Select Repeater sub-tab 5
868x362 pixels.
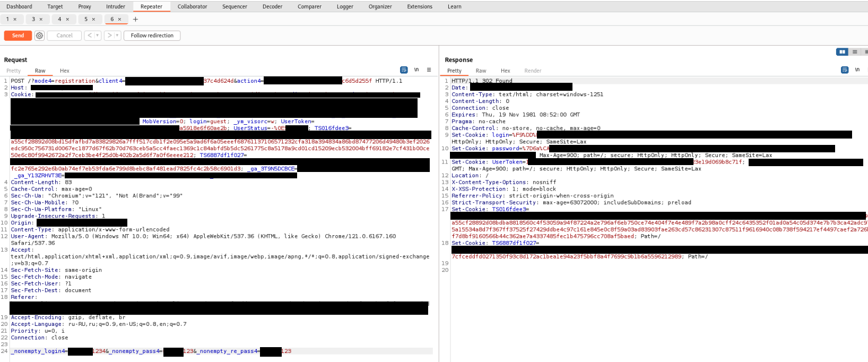point(86,19)
